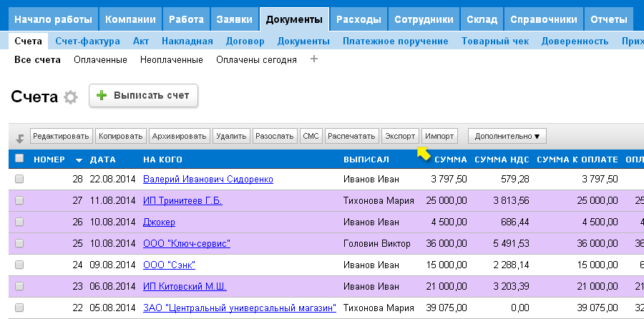
Task: Open the Счет-фактура subtab
Action: click(x=87, y=41)
